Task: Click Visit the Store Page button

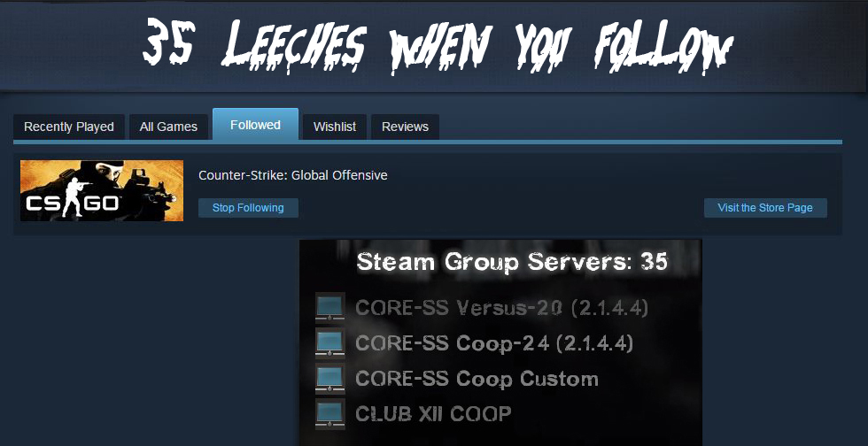Action: (765, 208)
